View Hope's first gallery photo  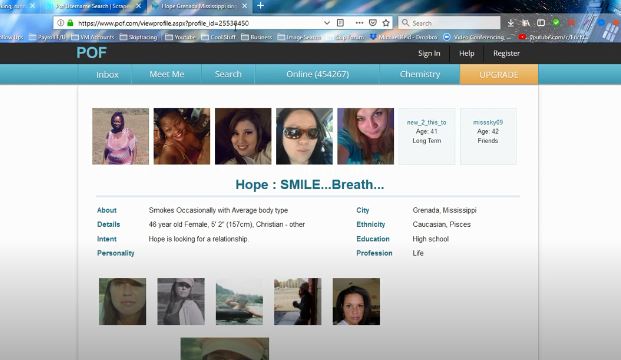[x=122, y=301]
